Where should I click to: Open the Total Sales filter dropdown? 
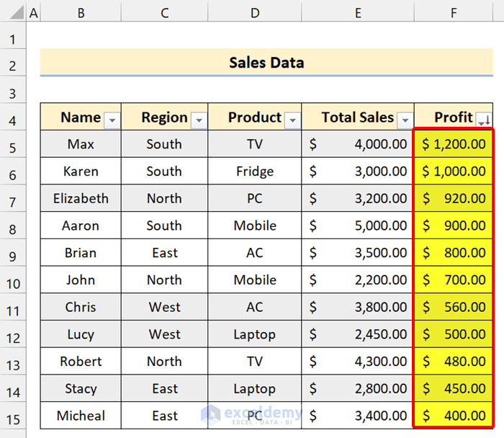click(x=405, y=120)
